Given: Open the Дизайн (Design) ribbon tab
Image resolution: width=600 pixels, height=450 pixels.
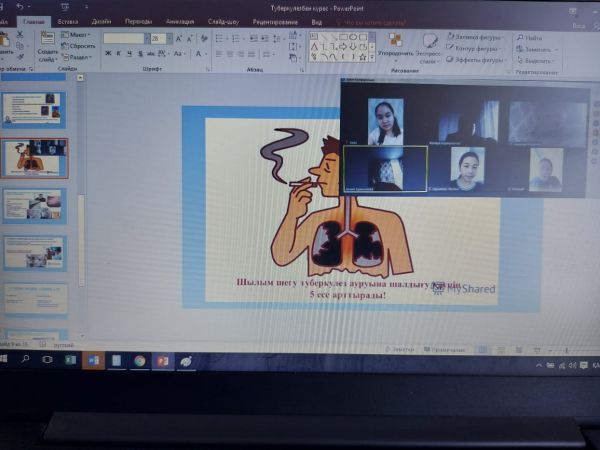Looking at the screenshot, I should pyautogui.click(x=101, y=20).
